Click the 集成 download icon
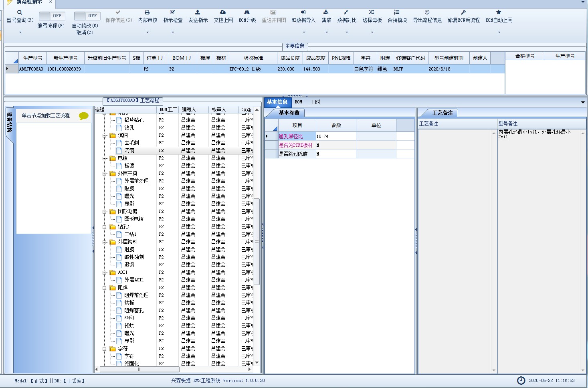The height and width of the screenshot is (388, 588). (326, 12)
